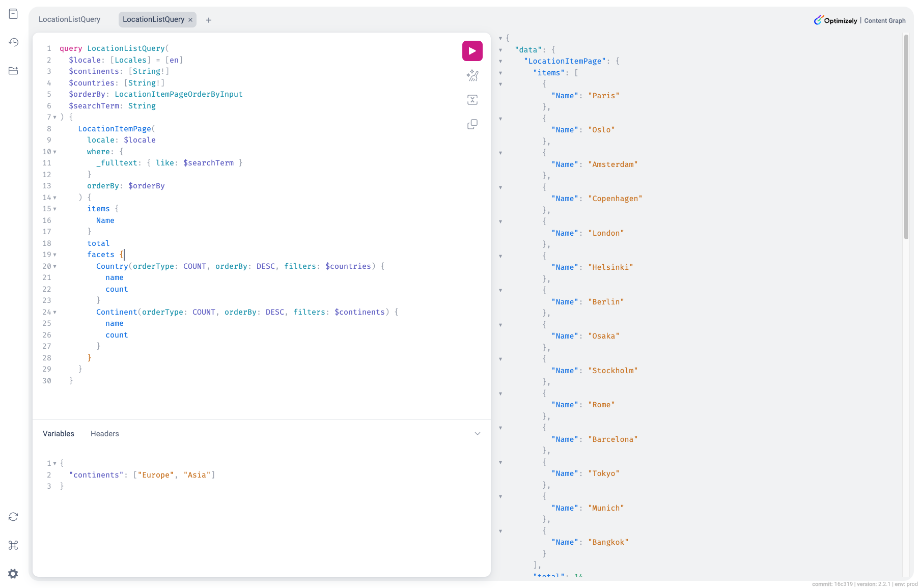Click the merge fragments icon

point(472,100)
